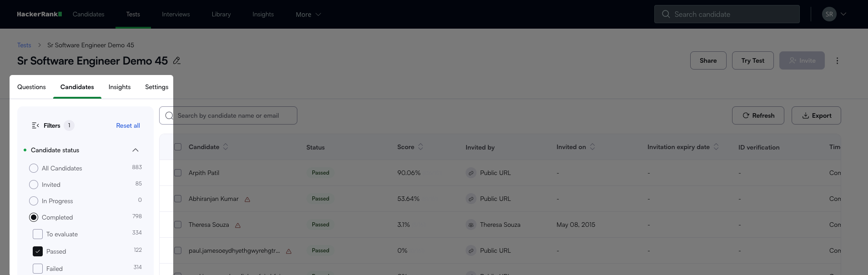Viewport: 868px width, 275px height.
Task: Click the edit pencil icon beside test title
Action: click(x=177, y=60)
